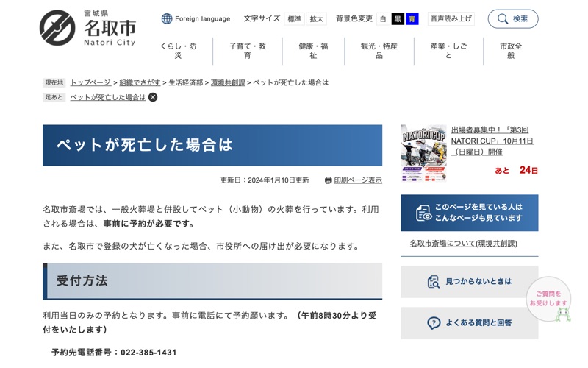Viewport: 588px width, 368px height.
Task: Open the NATORI CUP poster thumbnail
Action: pos(423,153)
